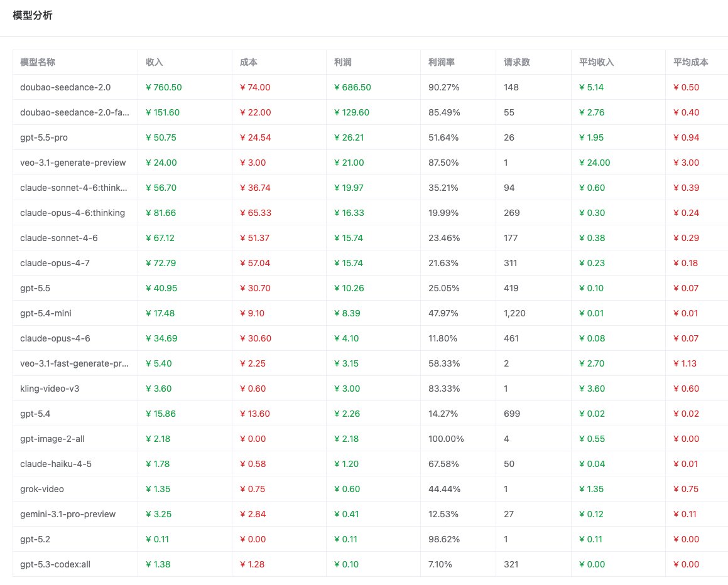Click the average cost ¥ 0.94
728x585 pixels.
tap(686, 137)
